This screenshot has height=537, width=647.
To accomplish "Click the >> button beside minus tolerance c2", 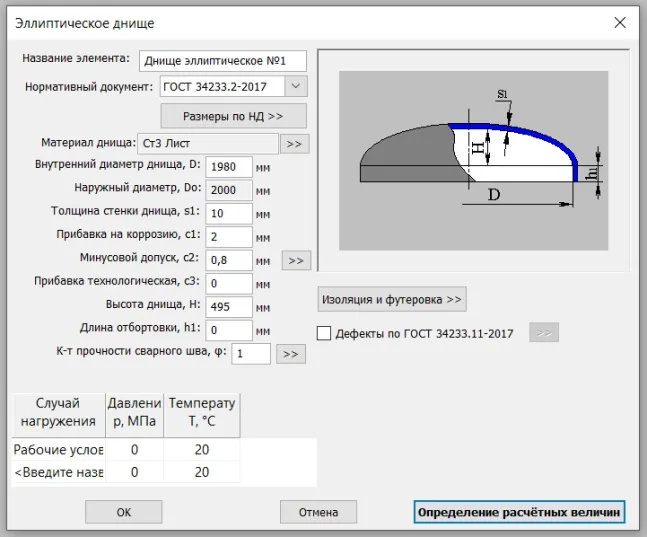I will click(x=296, y=261).
